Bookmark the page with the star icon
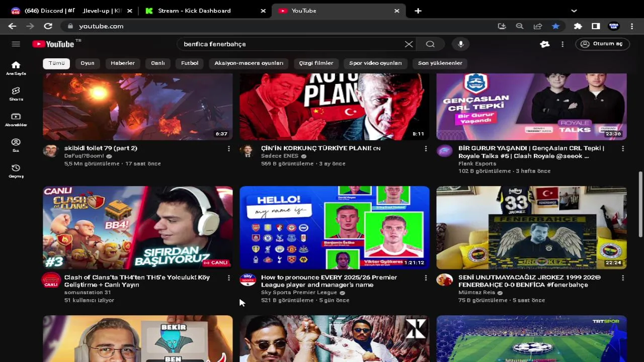 pos(555,26)
